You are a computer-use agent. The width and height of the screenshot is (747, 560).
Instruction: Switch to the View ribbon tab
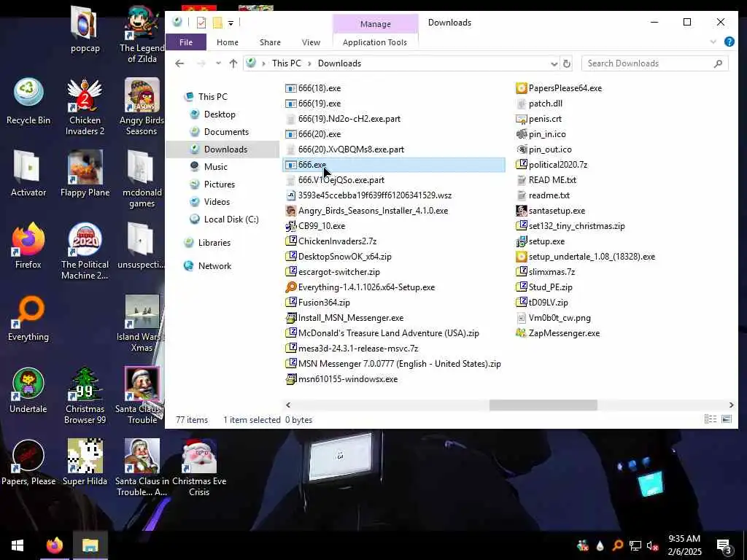pos(311,42)
